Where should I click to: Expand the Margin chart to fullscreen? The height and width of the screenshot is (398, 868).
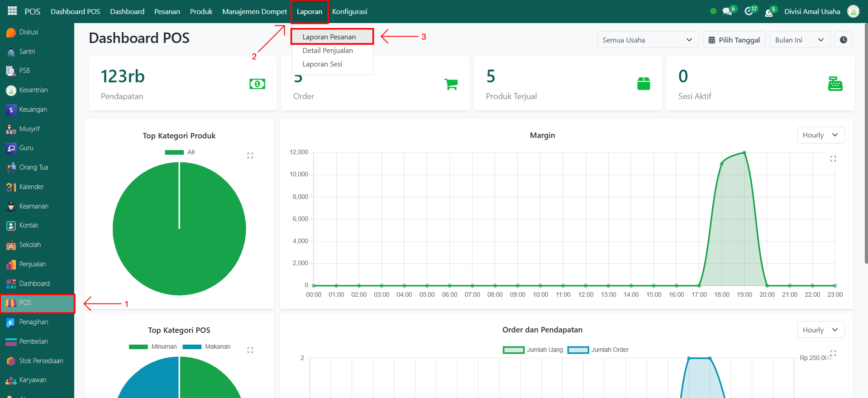coord(833,159)
